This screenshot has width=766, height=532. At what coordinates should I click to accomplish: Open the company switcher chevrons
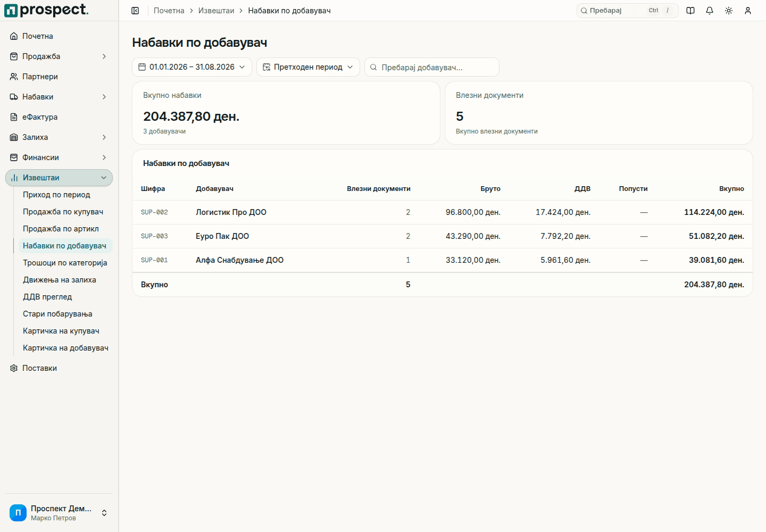click(x=104, y=513)
